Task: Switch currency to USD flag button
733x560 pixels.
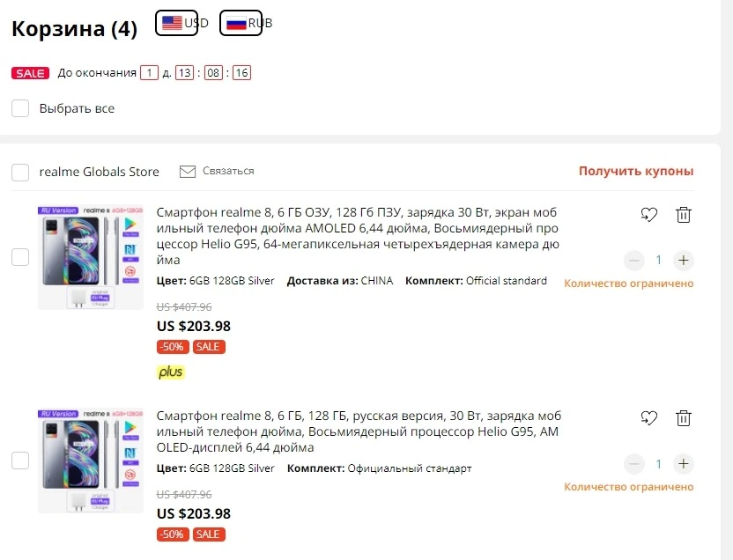Action: [x=177, y=23]
